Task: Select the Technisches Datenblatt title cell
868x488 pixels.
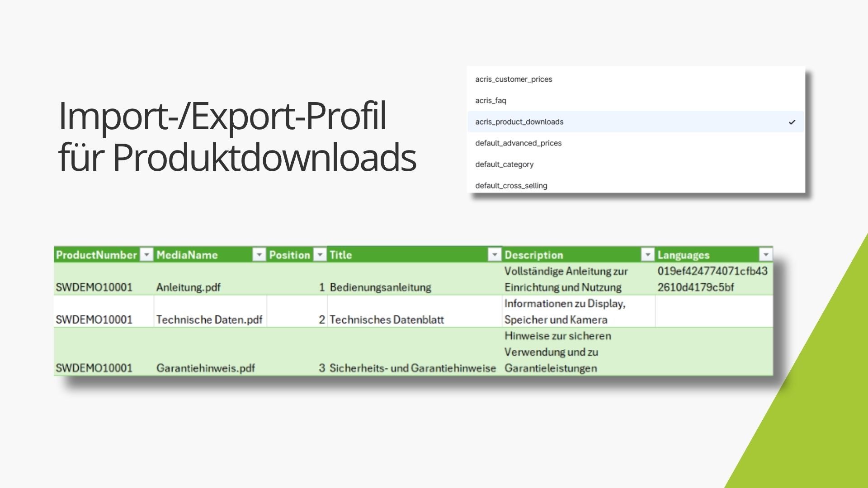Action: pyautogui.click(x=415, y=311)
